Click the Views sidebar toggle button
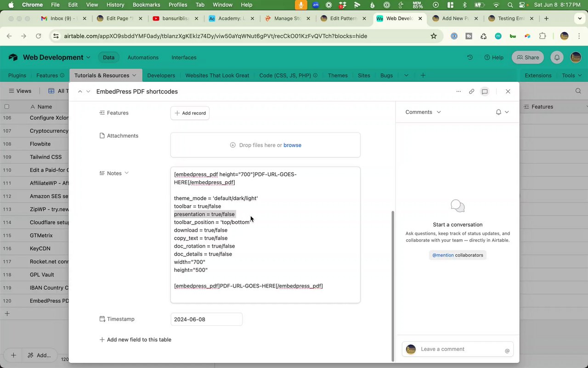 tap(20, 91)
